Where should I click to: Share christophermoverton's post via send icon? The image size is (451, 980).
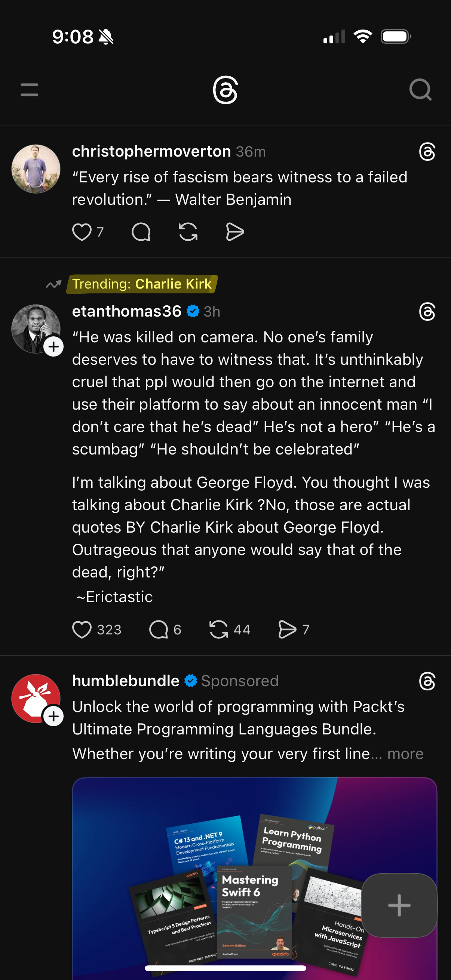235,232
